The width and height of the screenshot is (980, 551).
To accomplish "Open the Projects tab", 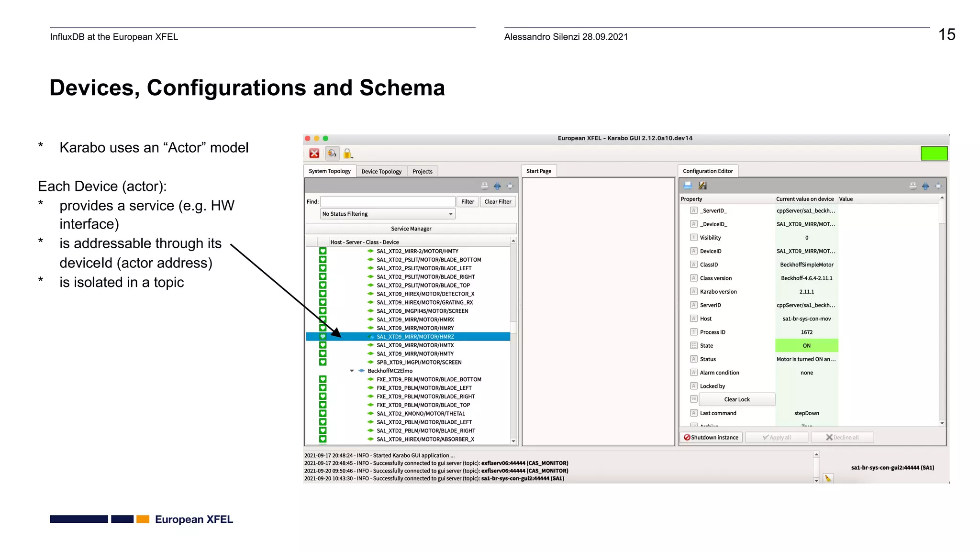I will click(x=423, y=171).
